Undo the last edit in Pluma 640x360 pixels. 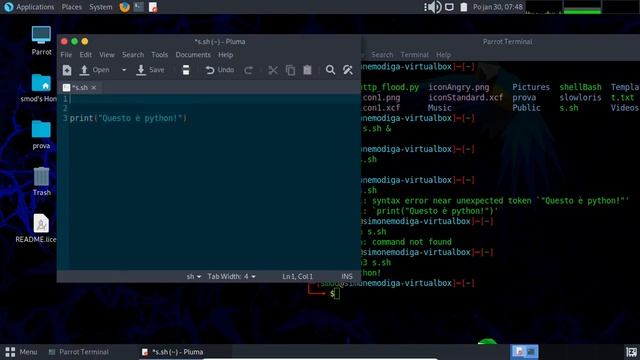(x=220, y=70)
